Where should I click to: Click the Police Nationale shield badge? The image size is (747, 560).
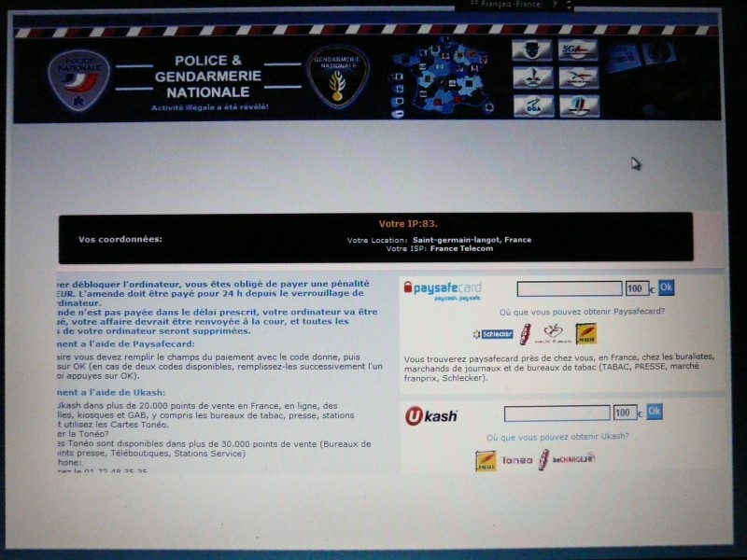78,77
